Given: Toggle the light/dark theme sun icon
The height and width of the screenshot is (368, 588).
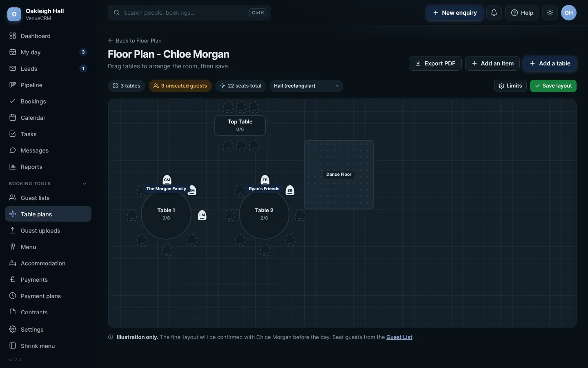Looking at the screenshot, I should 550,13.
